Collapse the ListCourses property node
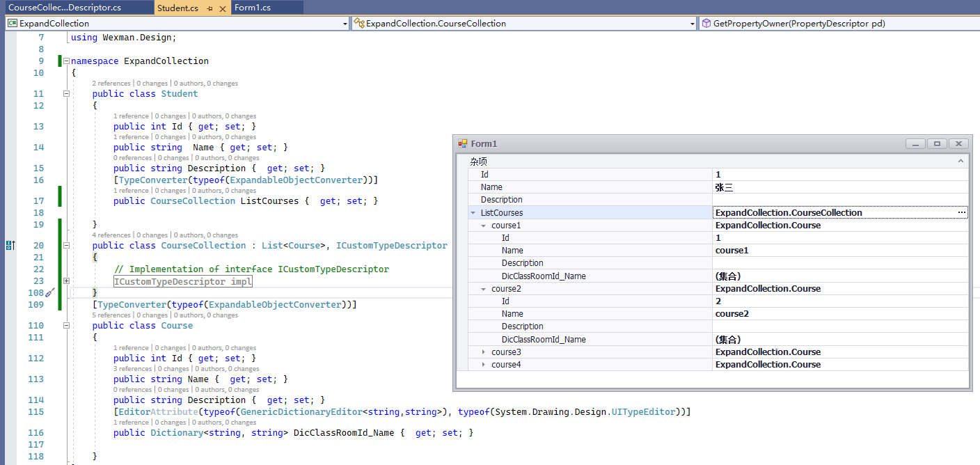 click(x=473, y=213)
